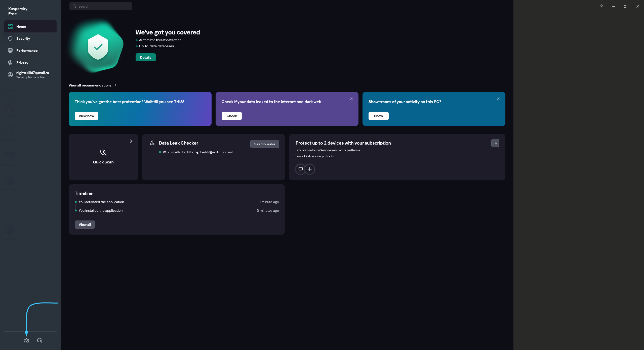Expand the Quick Scan tile chevron
644x350 pixels.
[x=131, y=141]
